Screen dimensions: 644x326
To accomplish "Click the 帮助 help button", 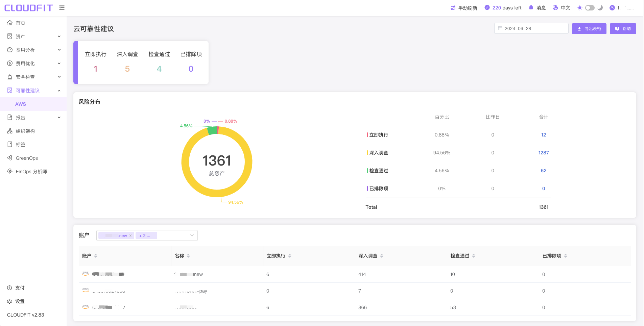I will point(623,29).
